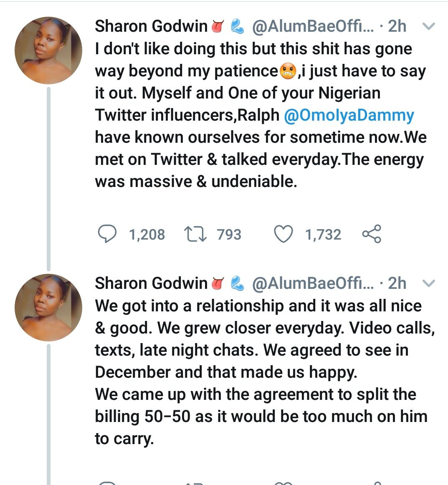Tap the first tweet's profile picture
This screenshot has height=485, width=448.
tap(48, 51)
